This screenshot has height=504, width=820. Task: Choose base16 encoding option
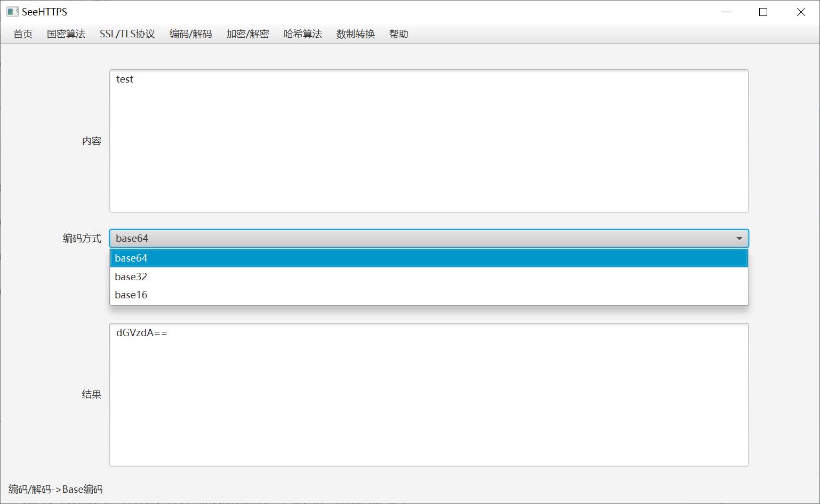point(429,295)
